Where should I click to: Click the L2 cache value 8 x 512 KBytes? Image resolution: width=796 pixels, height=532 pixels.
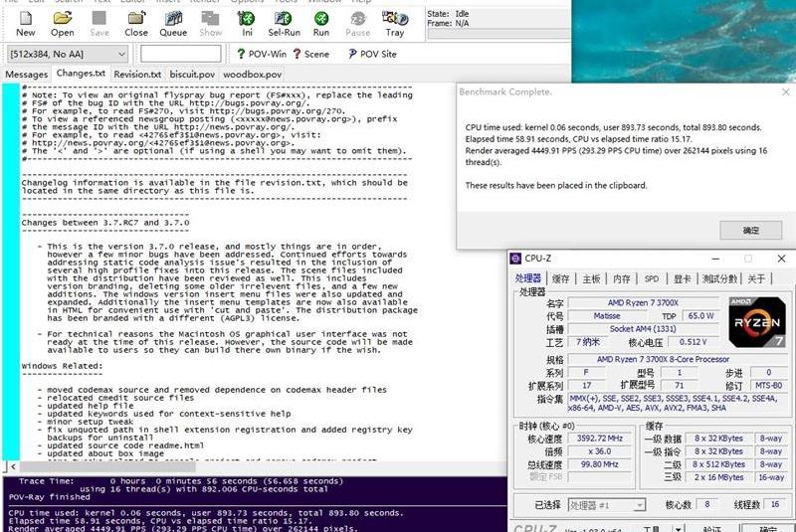[718, 464]
